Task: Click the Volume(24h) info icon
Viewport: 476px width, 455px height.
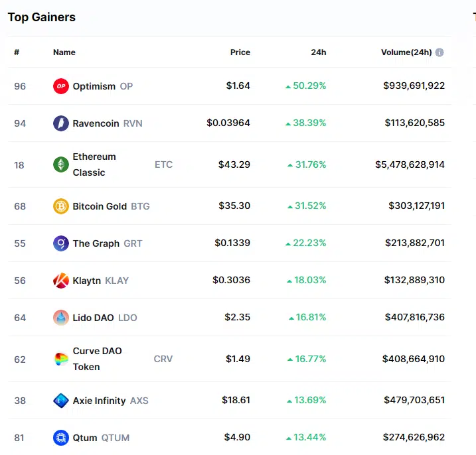Action: click(x=439, y=52)
